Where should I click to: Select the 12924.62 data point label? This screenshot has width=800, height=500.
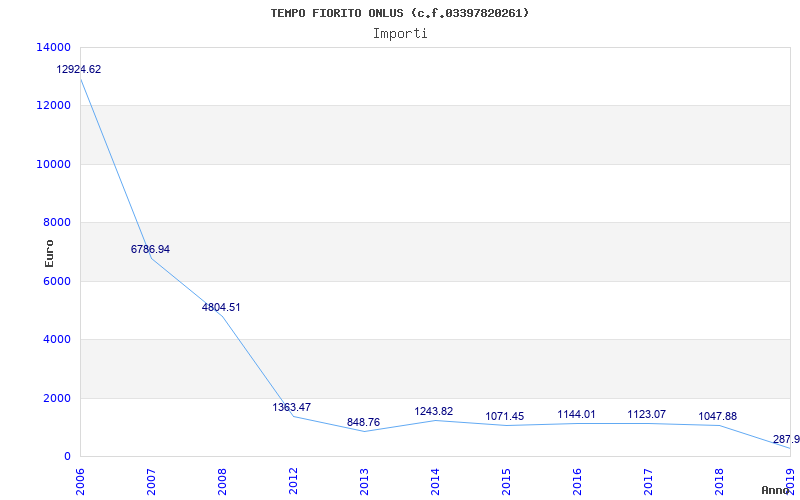79,69
